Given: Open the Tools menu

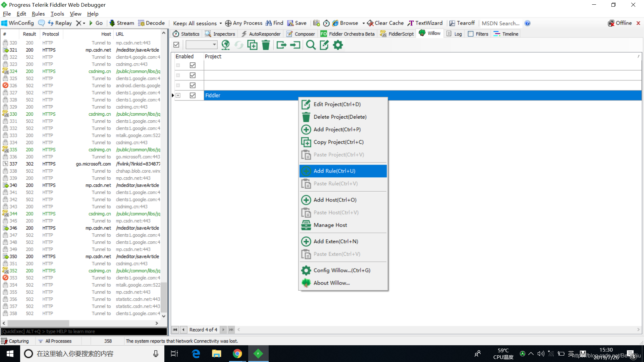Looking at the screenshot, I should point(57,14).
